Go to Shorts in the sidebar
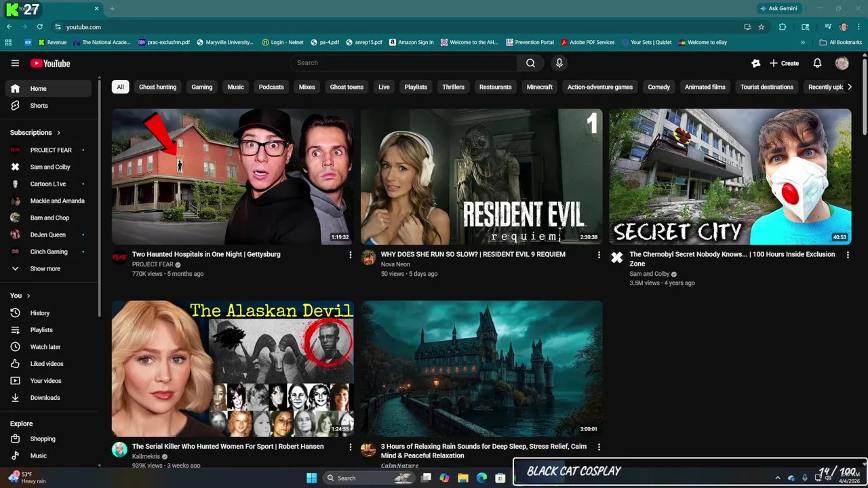Screen dimensions: 868x488 tap(48, 106)
